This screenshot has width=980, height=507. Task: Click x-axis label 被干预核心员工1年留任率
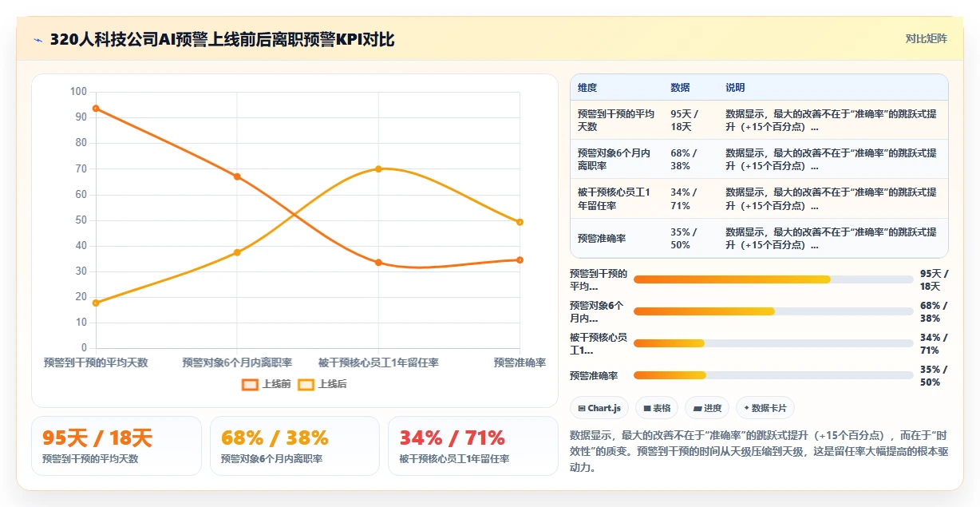[378, 362]
